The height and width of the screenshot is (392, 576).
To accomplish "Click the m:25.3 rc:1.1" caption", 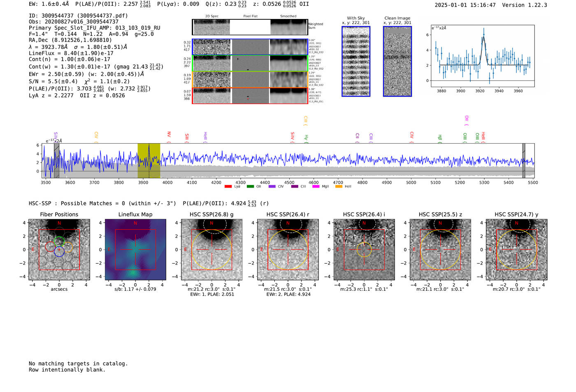I will [364, 289].
